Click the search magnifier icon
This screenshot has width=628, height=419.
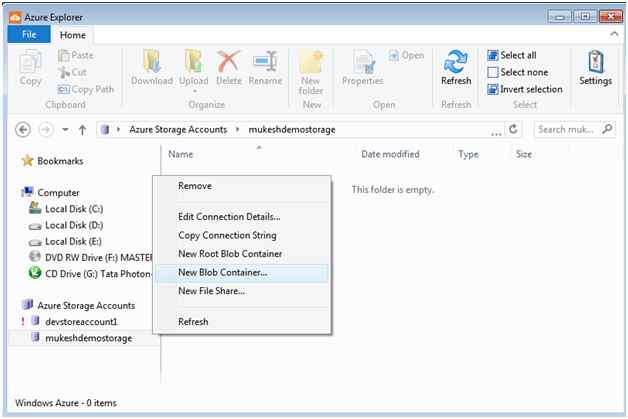click(x=607, y=129)
